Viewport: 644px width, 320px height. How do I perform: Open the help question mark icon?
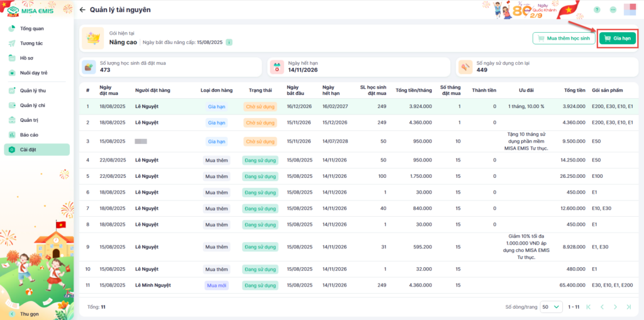point(596,10)
